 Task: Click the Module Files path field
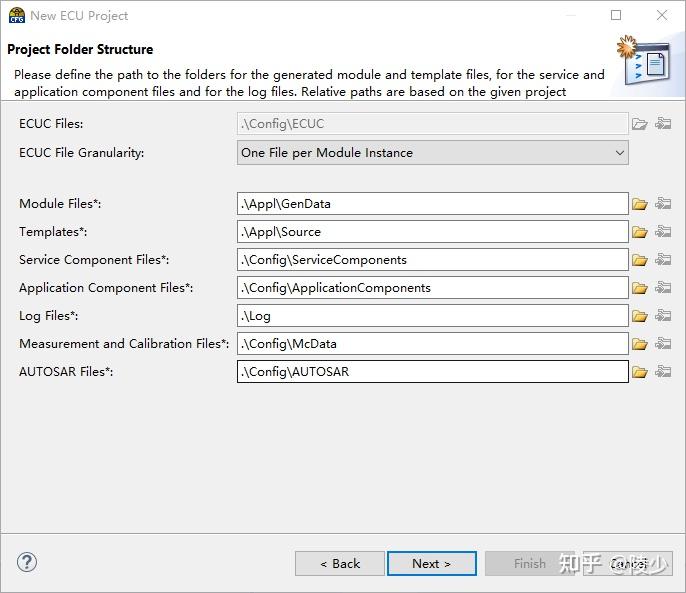[432, 204]
